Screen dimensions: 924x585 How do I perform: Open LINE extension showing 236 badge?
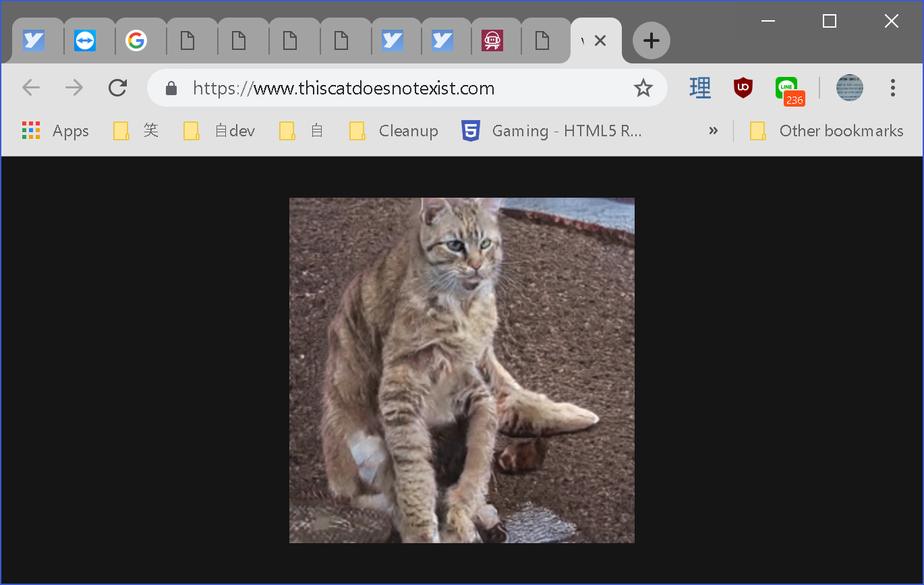[787, 89]
